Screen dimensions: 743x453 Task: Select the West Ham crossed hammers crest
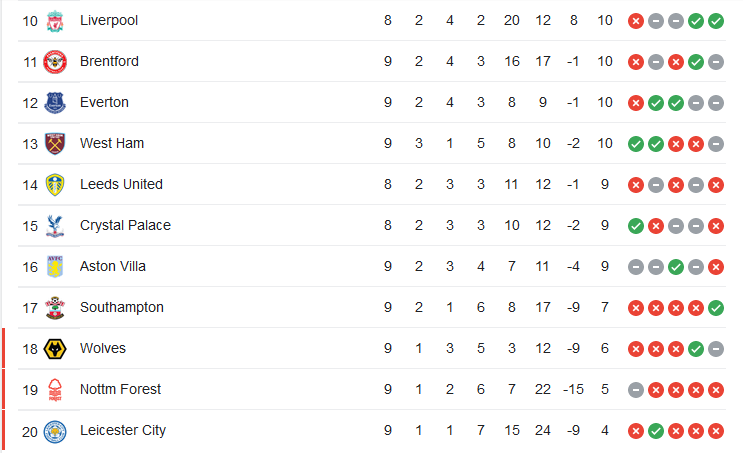[x=55, y=144]
